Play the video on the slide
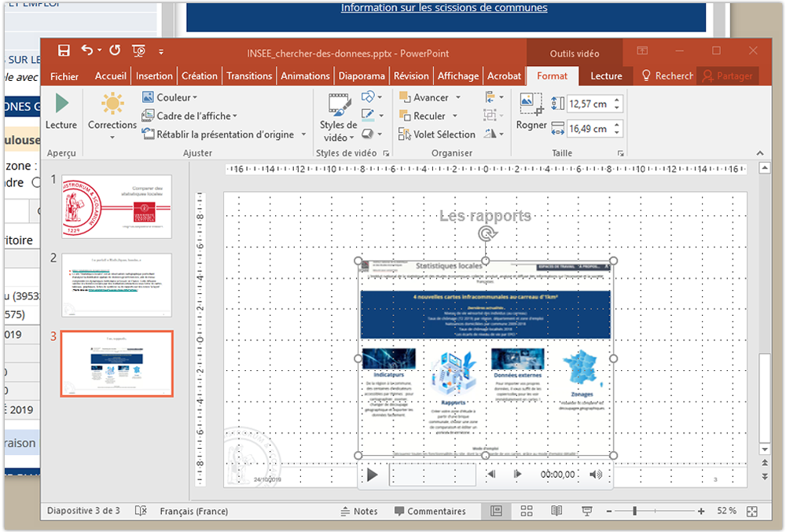 pyautogui.click(x=373, y=475)
